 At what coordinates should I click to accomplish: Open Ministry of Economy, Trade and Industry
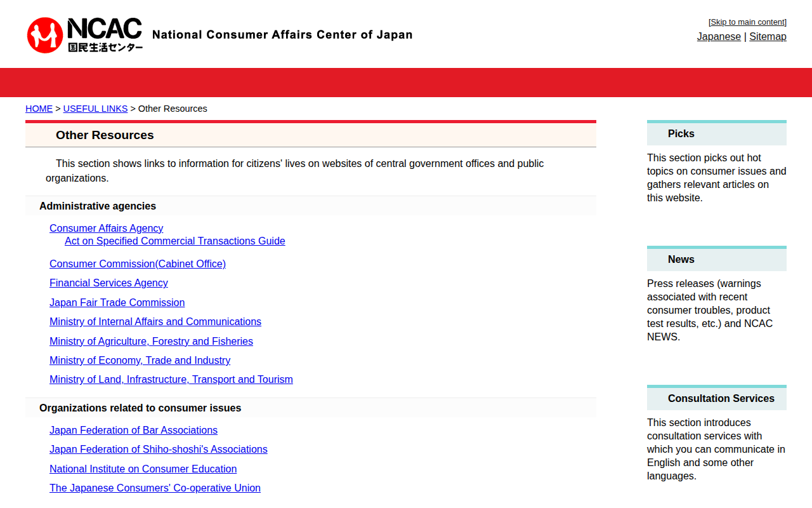(140, 361)
